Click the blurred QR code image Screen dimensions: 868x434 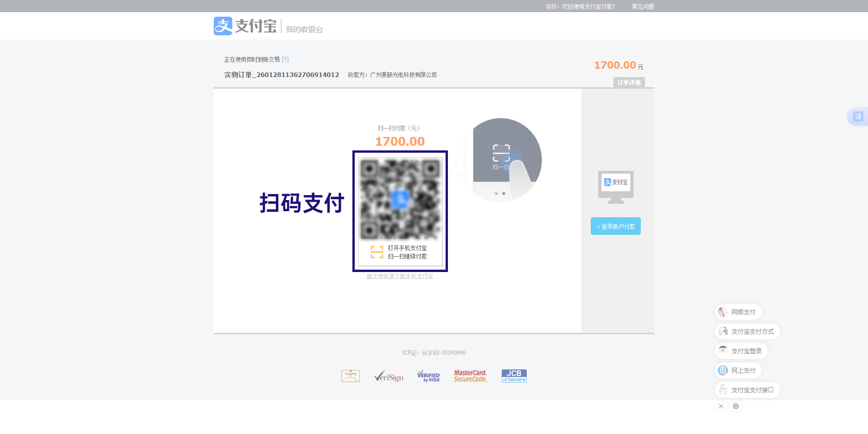point(400,200)
